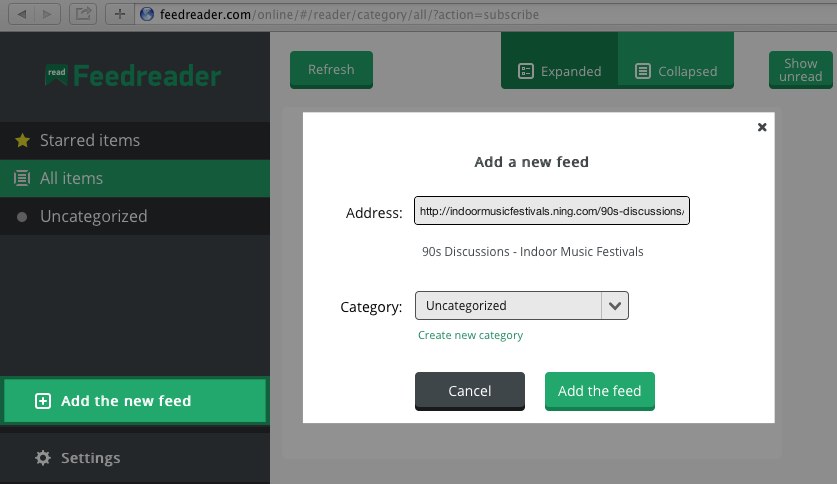
Task: Switch to Expanded view tab
Action: coord(559,60)
